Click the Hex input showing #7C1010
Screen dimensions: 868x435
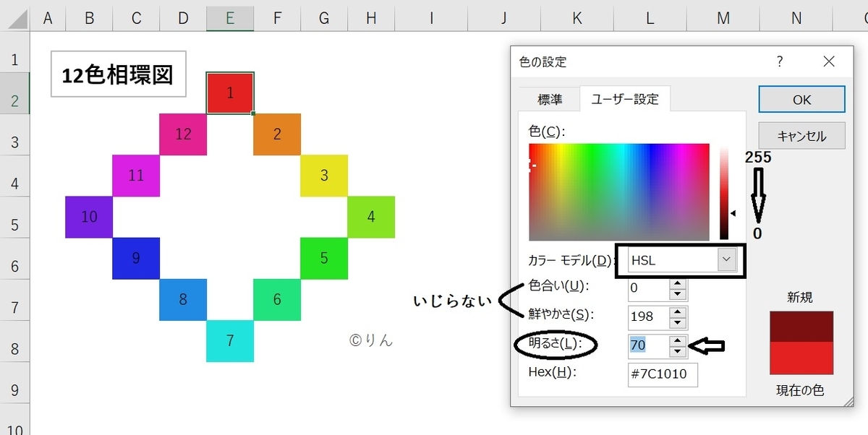tap(662, 374)
